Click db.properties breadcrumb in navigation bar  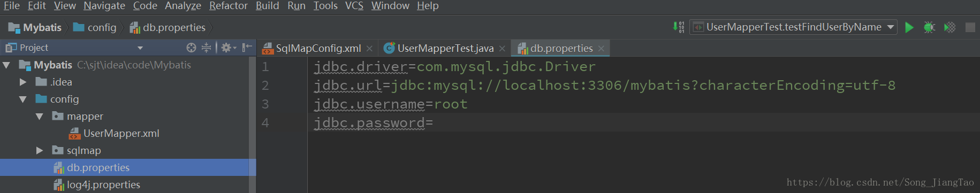[168, 28]
